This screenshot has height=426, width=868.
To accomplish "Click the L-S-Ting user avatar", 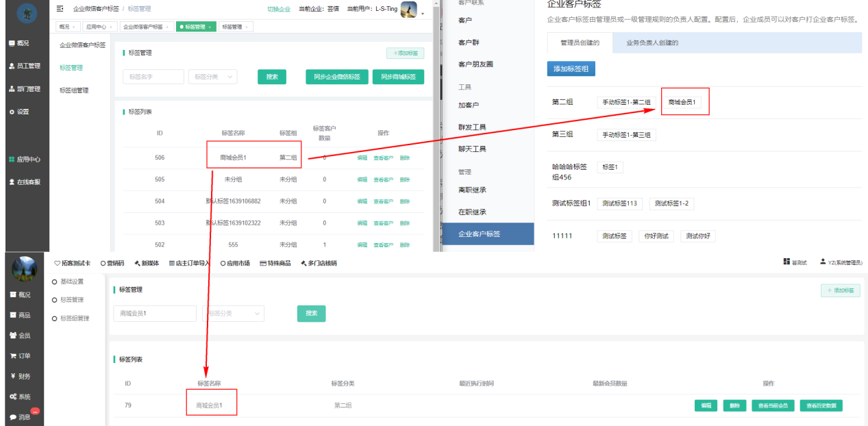I will click(x=408, y=10).
